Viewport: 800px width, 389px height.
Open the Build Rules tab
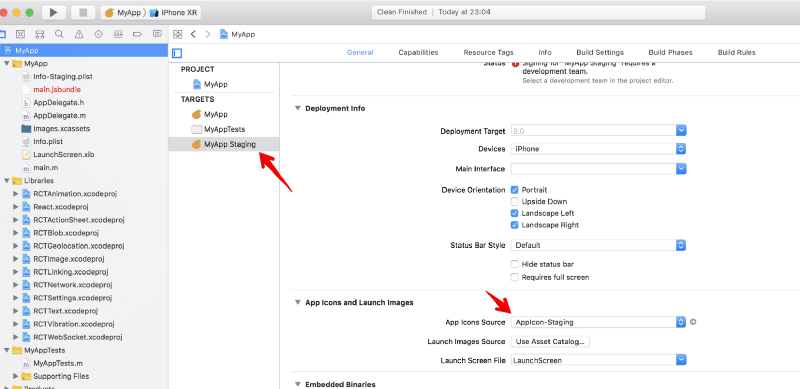click(736, 52)
